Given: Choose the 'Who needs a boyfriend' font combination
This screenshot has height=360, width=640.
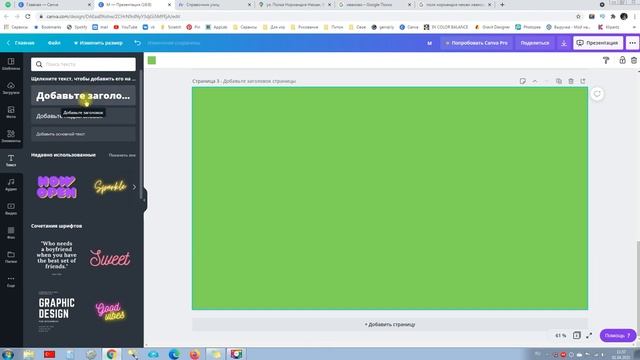Looking at the screenshot, I should pyautogui.click(x=57, y=258).
